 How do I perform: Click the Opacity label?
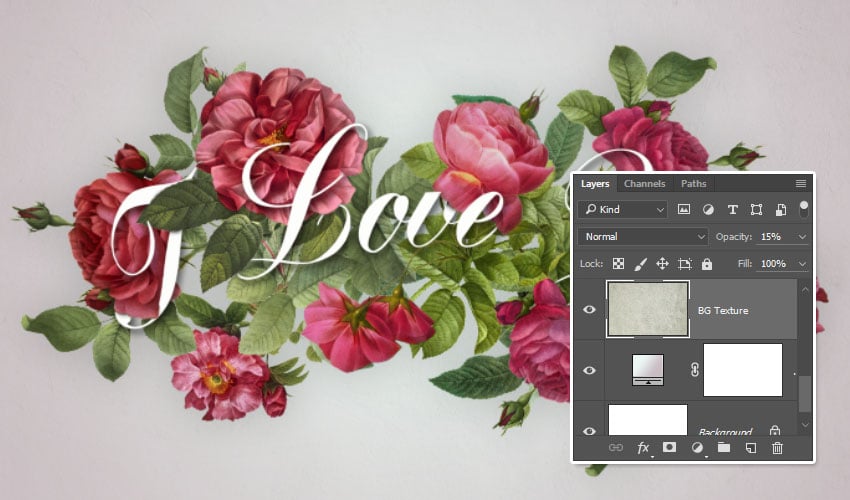coord(733,236)
